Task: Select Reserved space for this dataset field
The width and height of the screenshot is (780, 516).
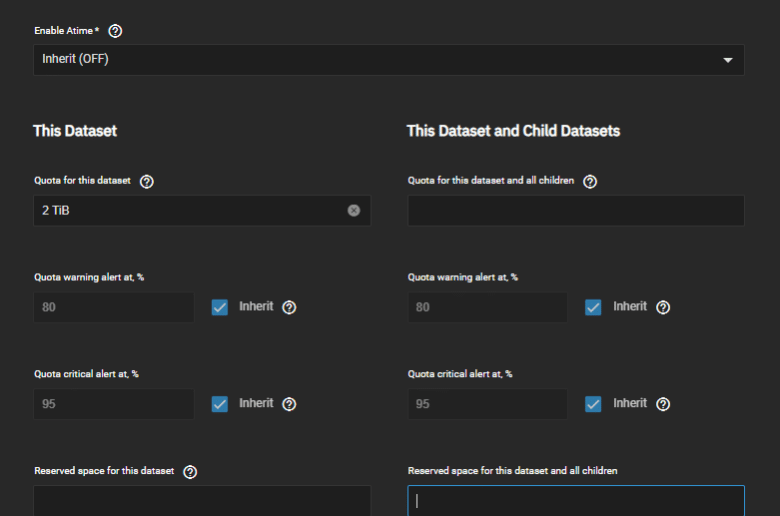Action: click(202, 501)
